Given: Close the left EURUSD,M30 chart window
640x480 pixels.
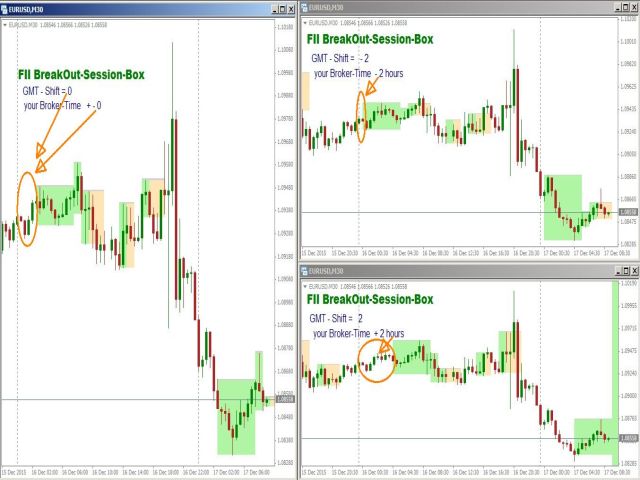Looking at the screenshot, I should [291, 9].
